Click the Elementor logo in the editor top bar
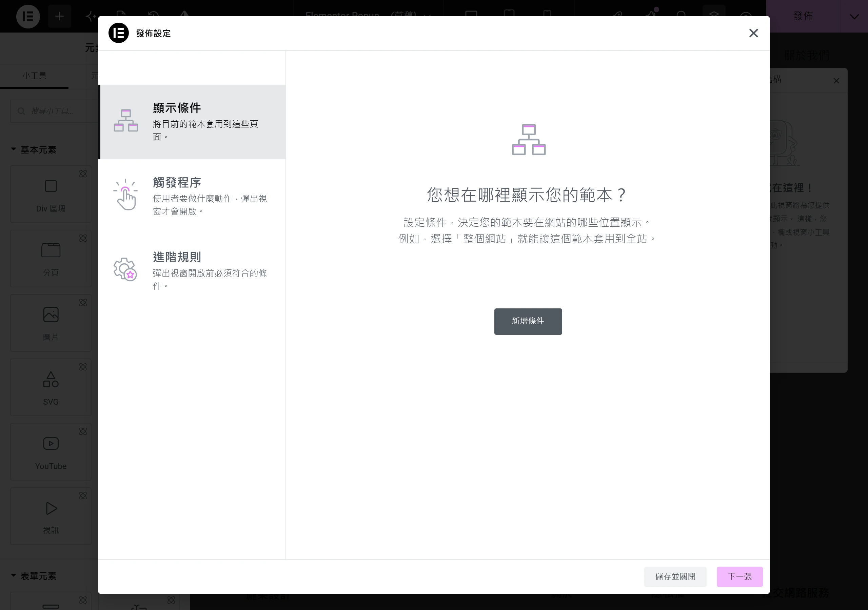Screen dimensions: 868x610 coord(28,16)
